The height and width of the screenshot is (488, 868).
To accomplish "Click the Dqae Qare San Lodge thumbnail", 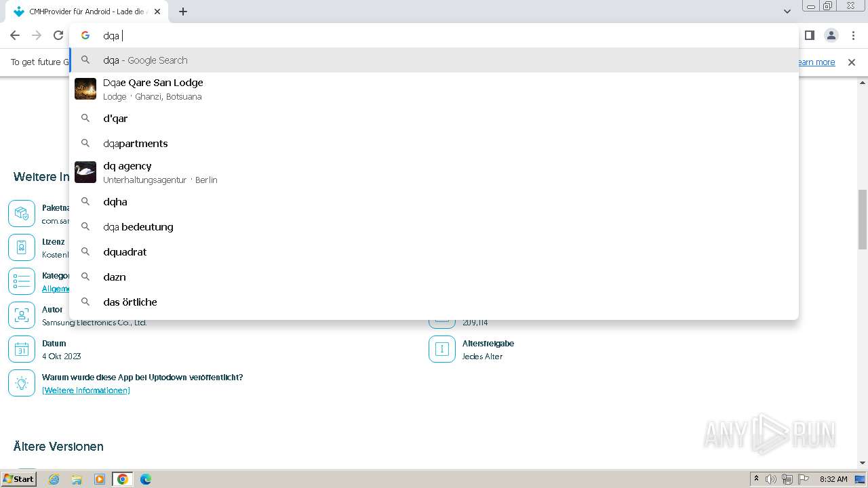I will pos(85,89).
